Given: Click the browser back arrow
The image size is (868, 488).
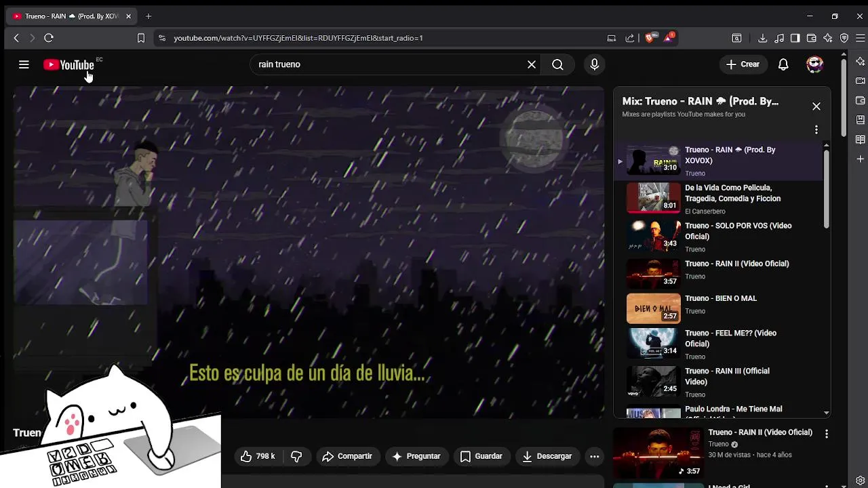Looking at the screenshot, I should (x=16, y=38).
